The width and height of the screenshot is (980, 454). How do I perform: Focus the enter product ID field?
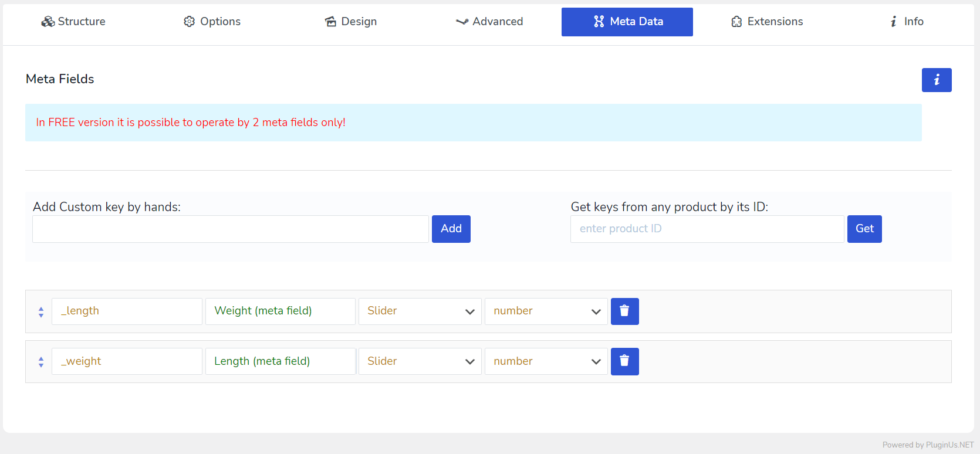[707, 229]
